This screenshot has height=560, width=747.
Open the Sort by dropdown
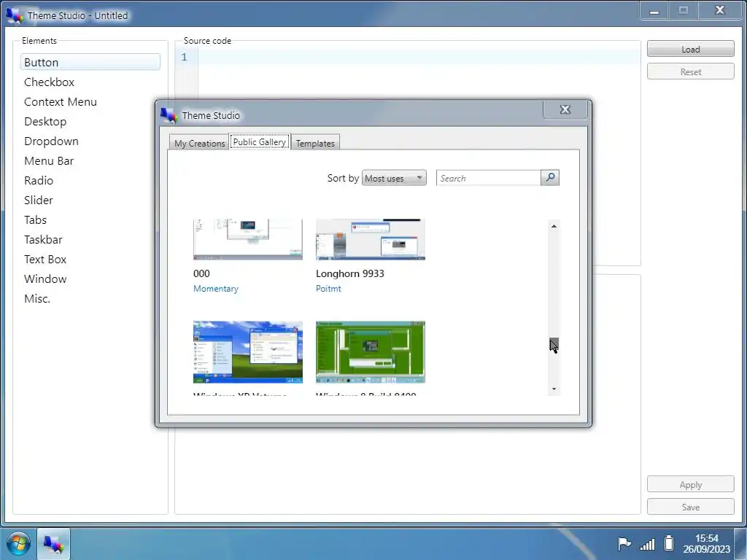394,178
